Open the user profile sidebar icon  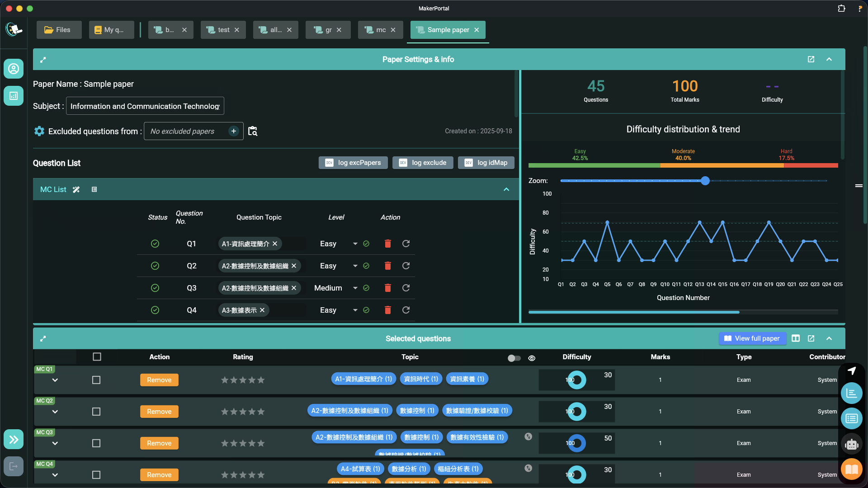point(14,69)
